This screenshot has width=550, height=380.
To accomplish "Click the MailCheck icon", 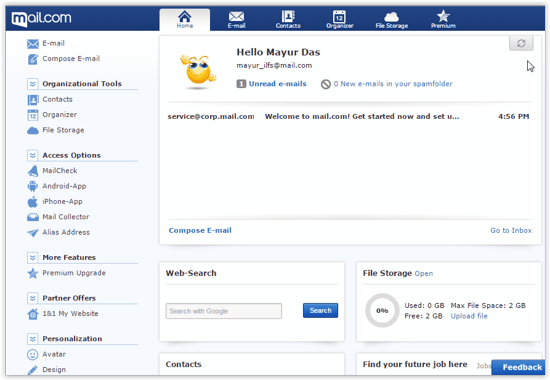I will click(x=33, y=171).
